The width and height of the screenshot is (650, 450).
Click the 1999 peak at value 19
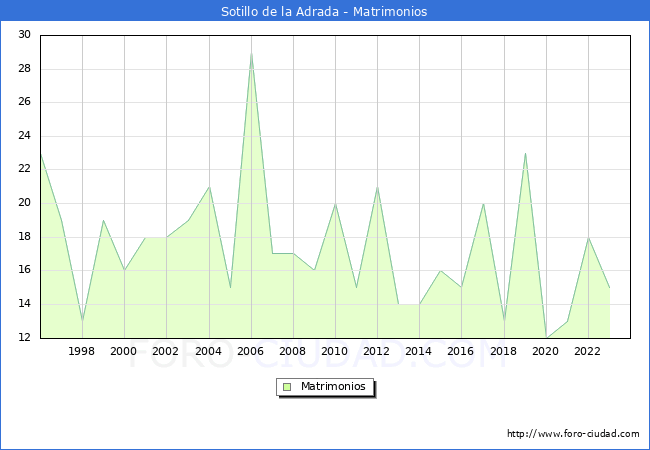point(103,220)
